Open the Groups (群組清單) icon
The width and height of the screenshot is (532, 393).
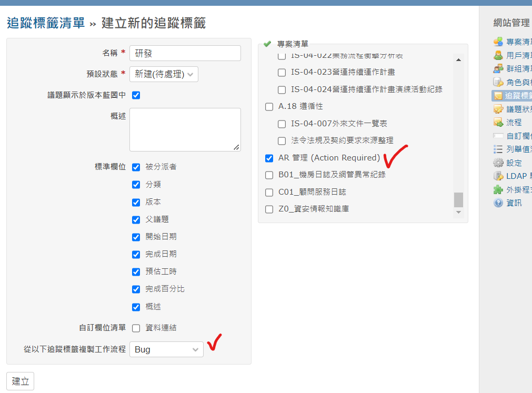(x=498, y=68)
